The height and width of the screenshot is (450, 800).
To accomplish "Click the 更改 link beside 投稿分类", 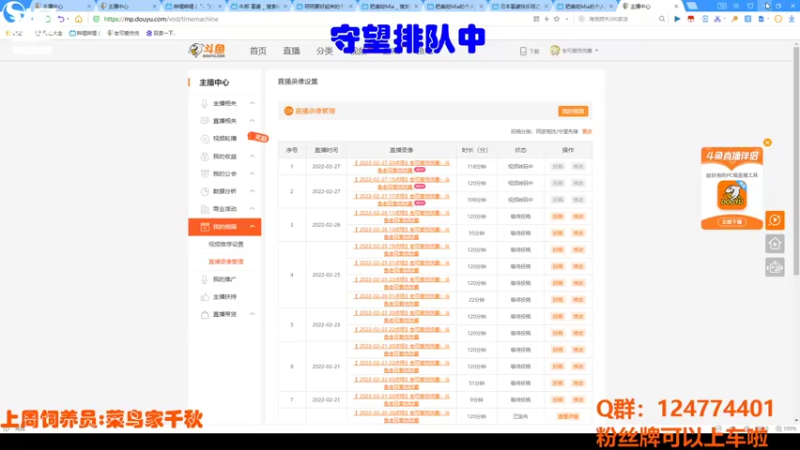I will click(x=587, y=132).
